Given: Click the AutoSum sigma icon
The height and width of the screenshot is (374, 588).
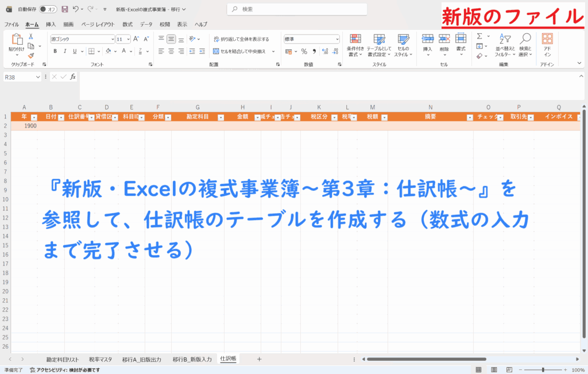Looking at the screenshot, I should (479, 36).
